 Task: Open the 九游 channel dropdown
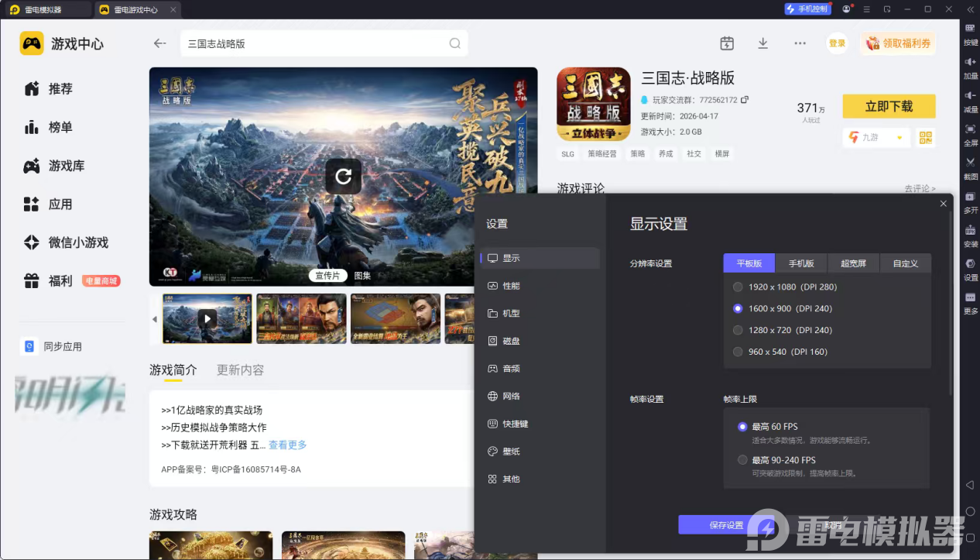(x=876, y=137)
